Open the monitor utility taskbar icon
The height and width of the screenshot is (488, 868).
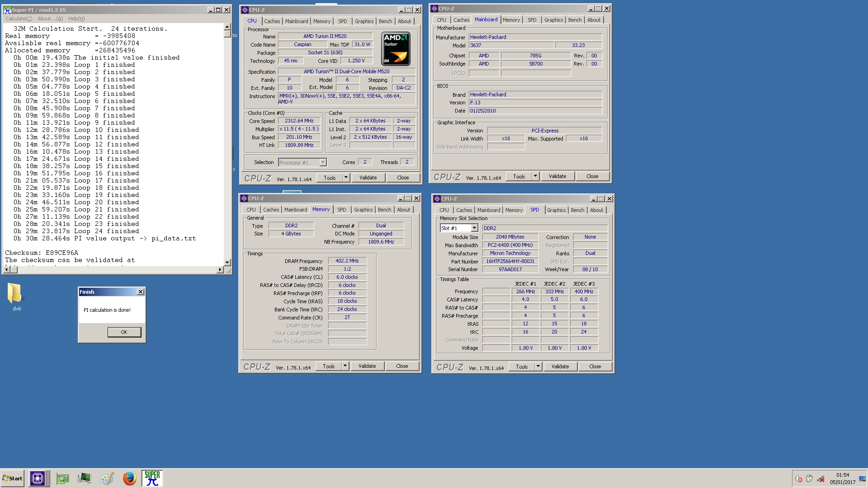click(x=84, y=479)
